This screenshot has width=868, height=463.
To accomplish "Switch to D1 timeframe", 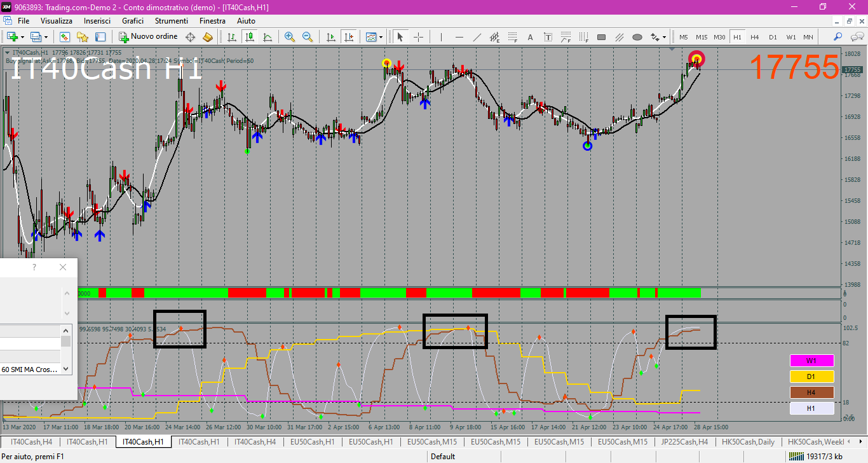I will click(x=773, y=37).
